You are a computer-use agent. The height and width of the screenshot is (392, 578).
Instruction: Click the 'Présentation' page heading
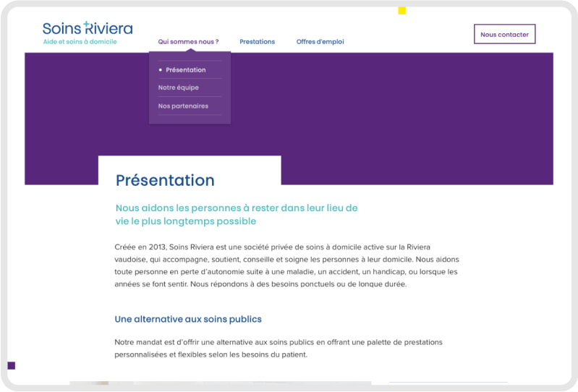tap(165, 180)
